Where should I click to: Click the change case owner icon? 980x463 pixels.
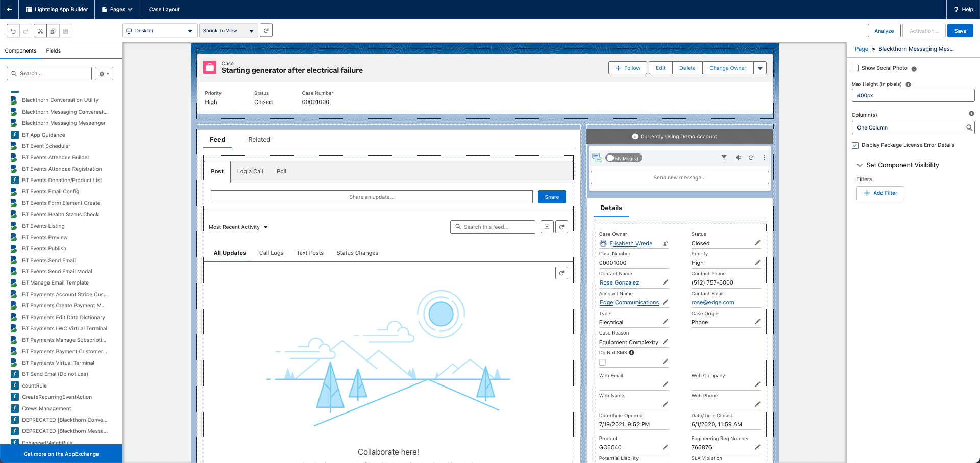click(665, 243)
